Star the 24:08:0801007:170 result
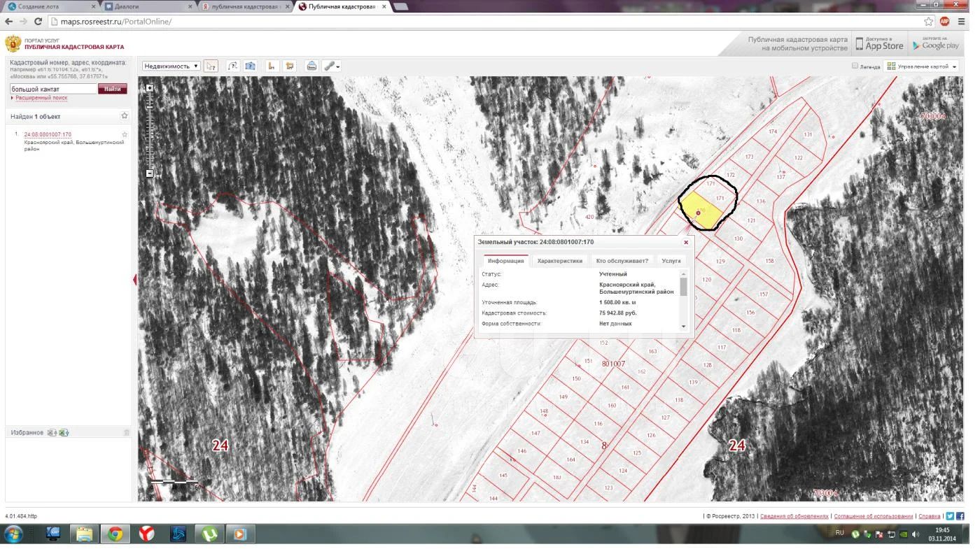 tap(125, 134)
